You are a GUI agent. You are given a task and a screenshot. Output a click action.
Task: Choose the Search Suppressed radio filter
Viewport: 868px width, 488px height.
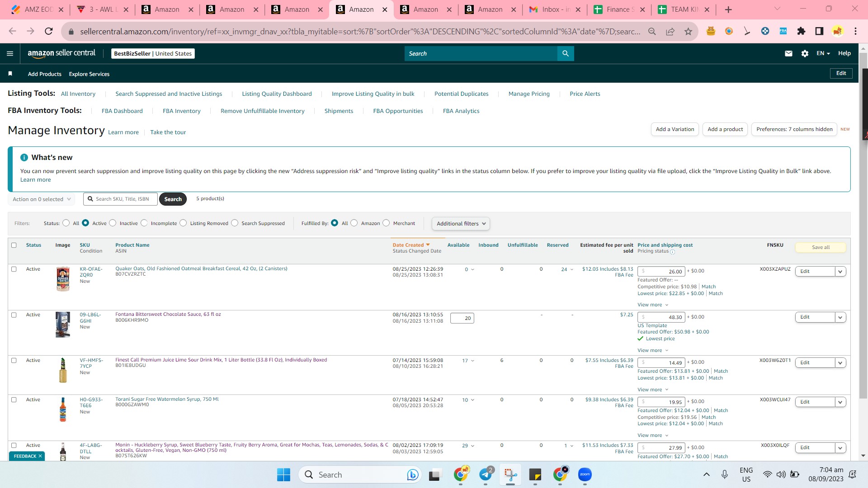click(235, 223)
